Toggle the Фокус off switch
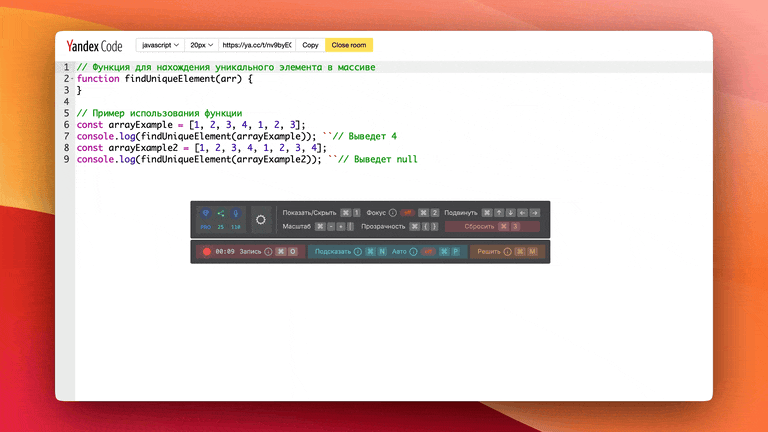768x432 pixels. tap(407, 213)
